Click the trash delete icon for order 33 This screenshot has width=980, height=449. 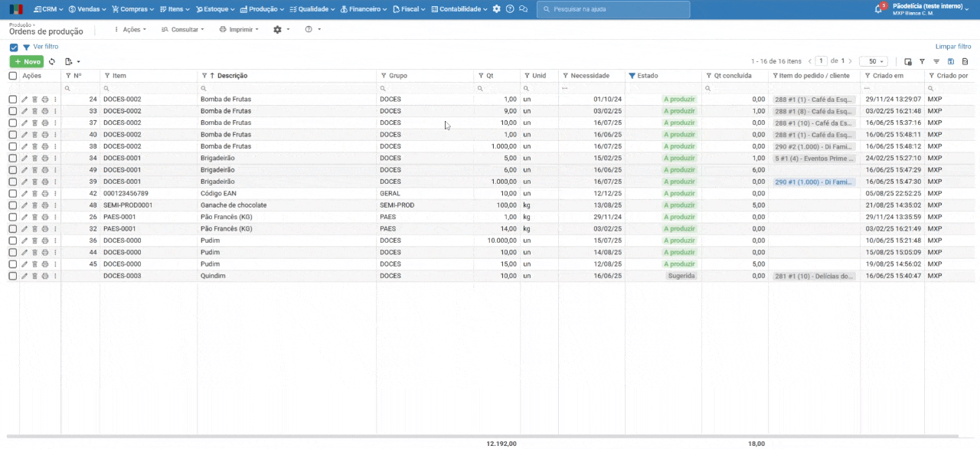pyautogui.click(x=34, y=111)
